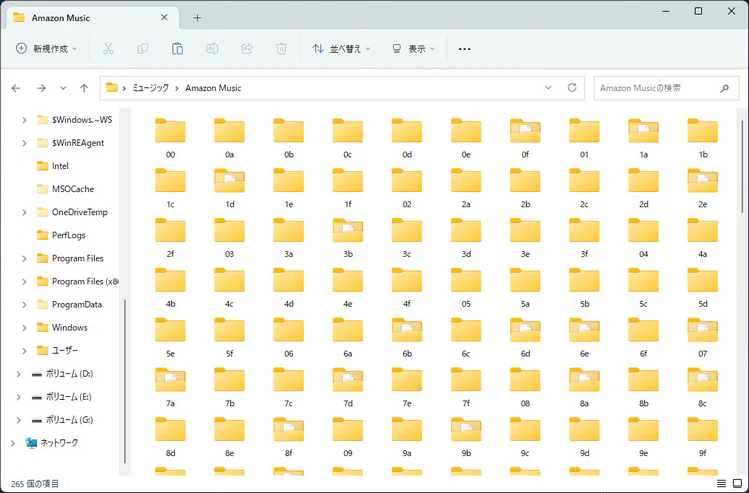Click the Paste clipboard icon
749x493 pixels.
pyautogui.click(x=177, y=49)
